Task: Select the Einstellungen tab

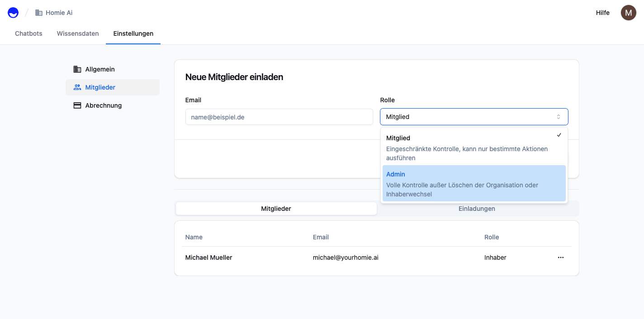Action: (x=133, y=33)
